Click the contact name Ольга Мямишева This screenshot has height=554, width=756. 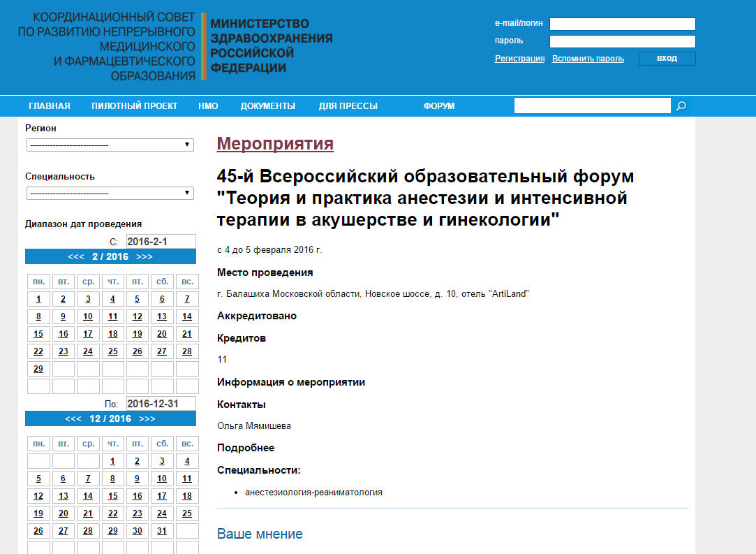(254, 425)
